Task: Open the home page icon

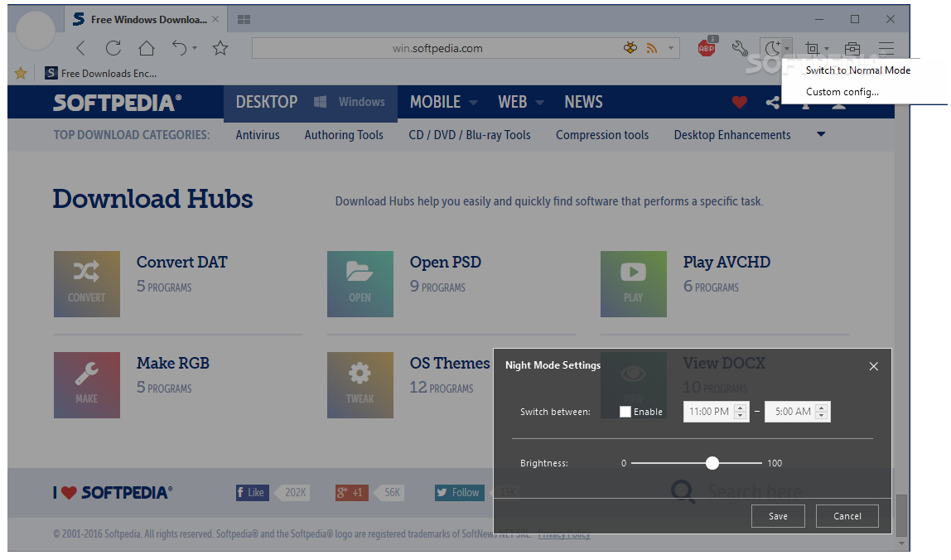Action: click(x=146, y=48)
